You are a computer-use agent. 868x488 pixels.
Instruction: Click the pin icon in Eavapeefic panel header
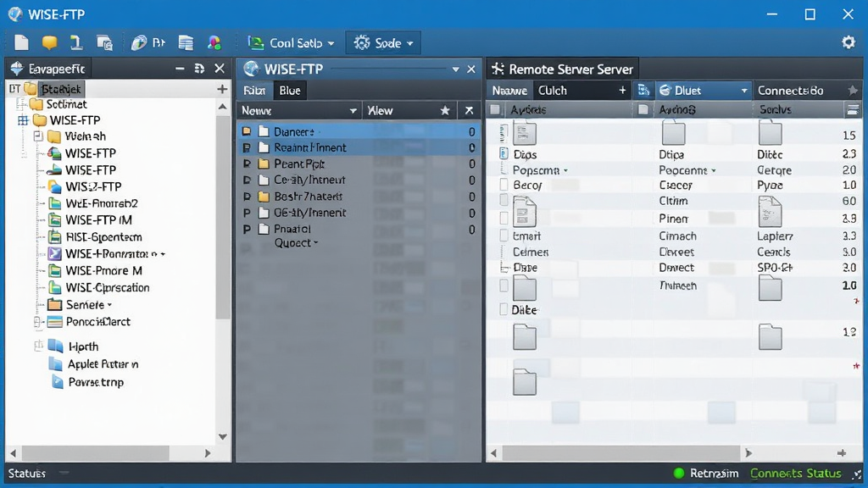pos(199,69)
